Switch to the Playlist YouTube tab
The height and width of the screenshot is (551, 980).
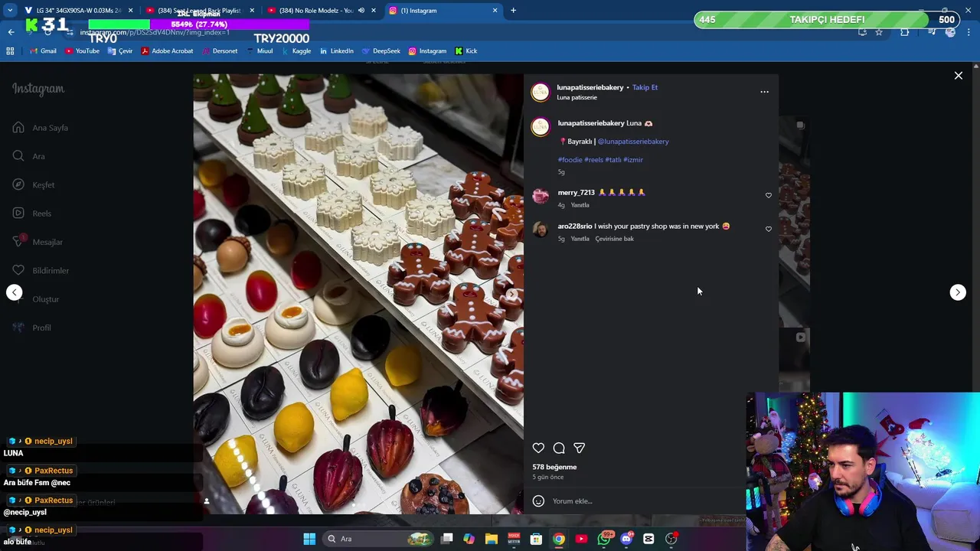(x=199, y=11)
